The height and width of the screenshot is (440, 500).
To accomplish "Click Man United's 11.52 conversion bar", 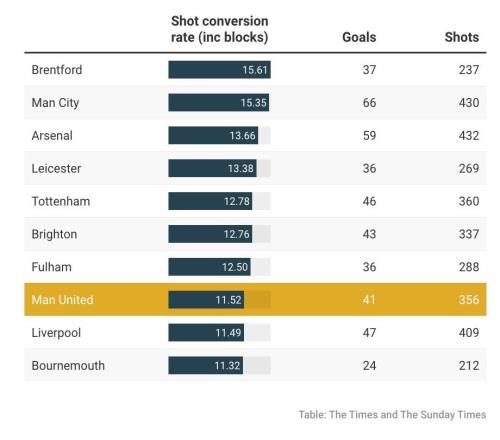I will coord(206,300).
